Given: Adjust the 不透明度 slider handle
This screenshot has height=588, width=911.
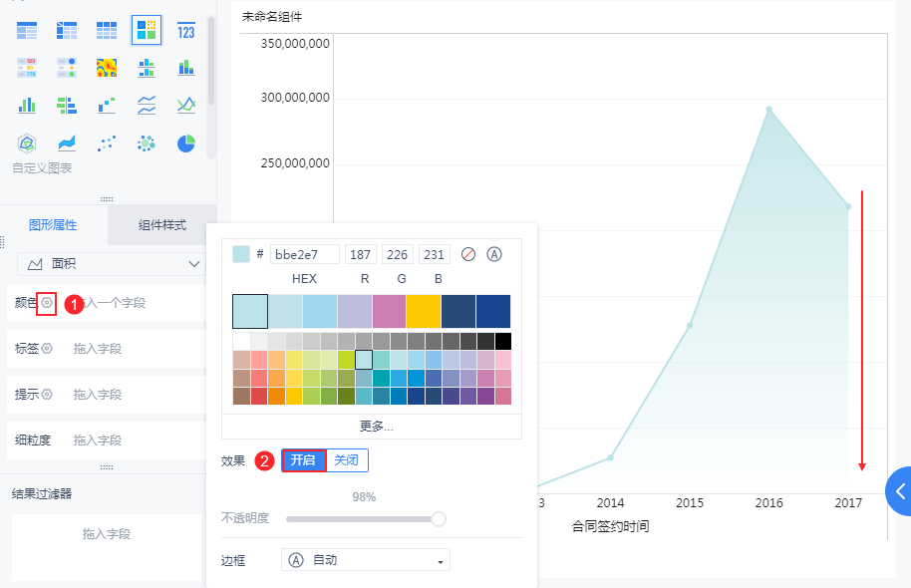Looking at the screenshot, I should pyautogui.click(x=439, y=519).
